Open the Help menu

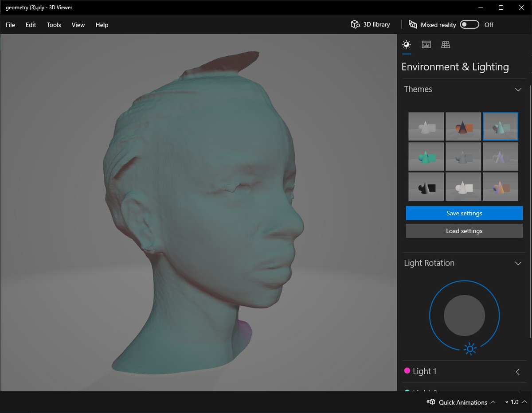(102, 25)
